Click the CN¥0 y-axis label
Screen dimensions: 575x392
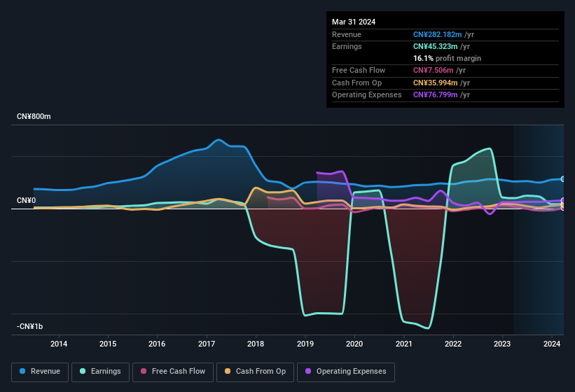click(x=26, y=201)
